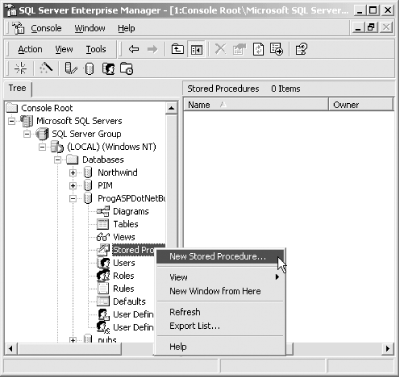Sort by the Owner column header

click(361, 105)
